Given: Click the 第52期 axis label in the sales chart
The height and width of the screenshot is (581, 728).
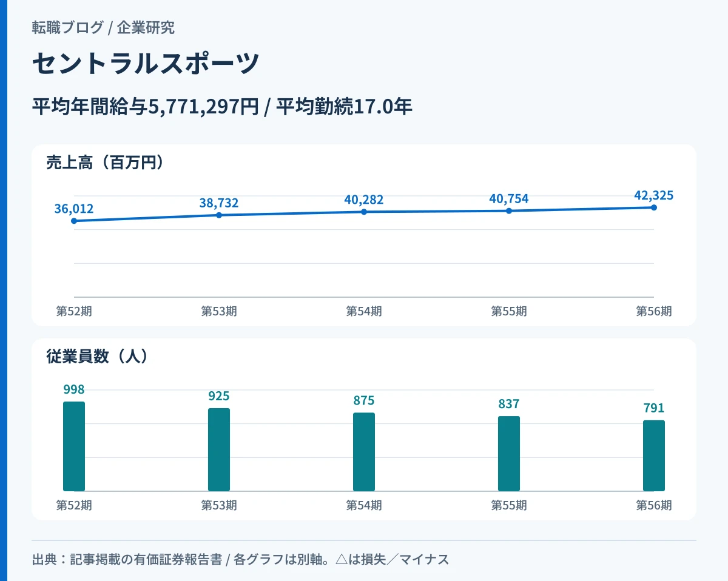Looking at the screenshot, I should [x=74, y=312].
